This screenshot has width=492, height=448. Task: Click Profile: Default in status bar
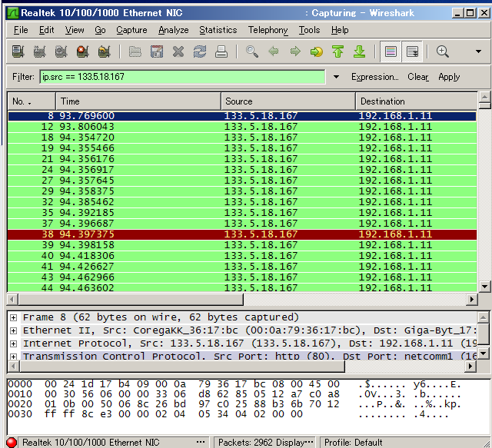click(x=353, y=443)
